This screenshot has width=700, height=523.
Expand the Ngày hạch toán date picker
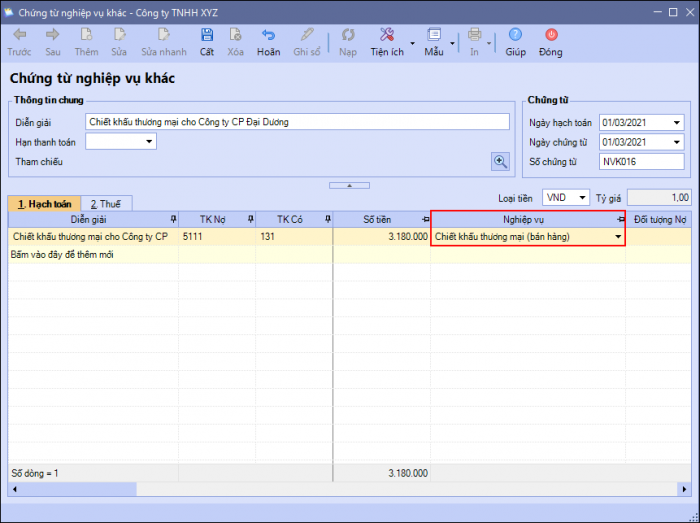(x=677, y=123)
